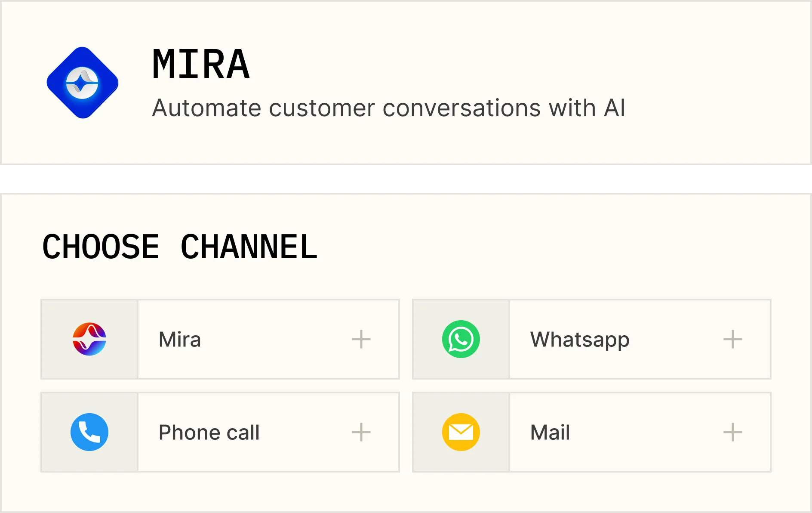Add the Mira channel with its plus button
812x513 pixels.
click(x=361, y=339)
